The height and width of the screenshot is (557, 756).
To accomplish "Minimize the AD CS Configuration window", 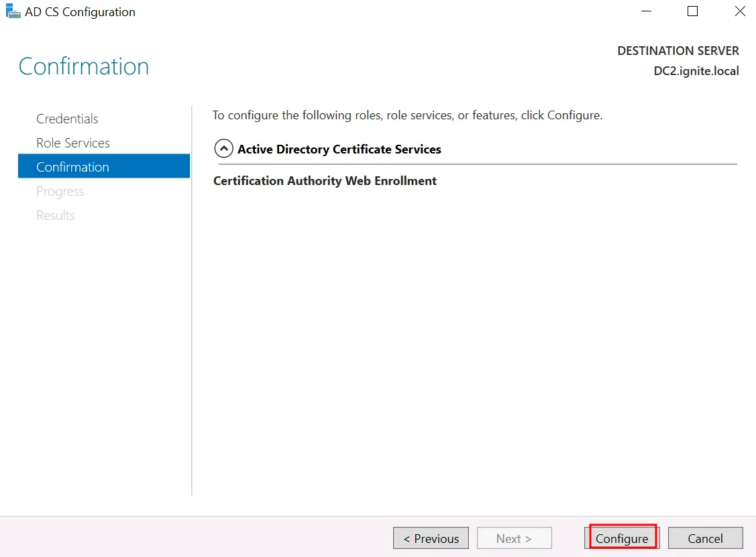I will (646, 11).
